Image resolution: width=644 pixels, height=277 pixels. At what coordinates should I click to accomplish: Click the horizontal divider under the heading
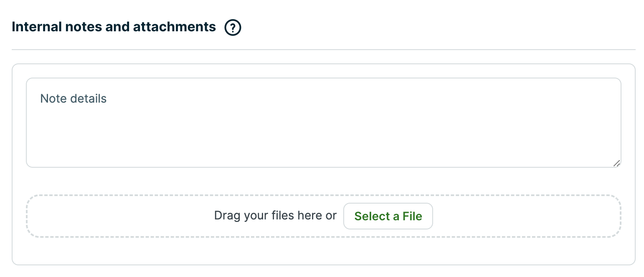323,50
